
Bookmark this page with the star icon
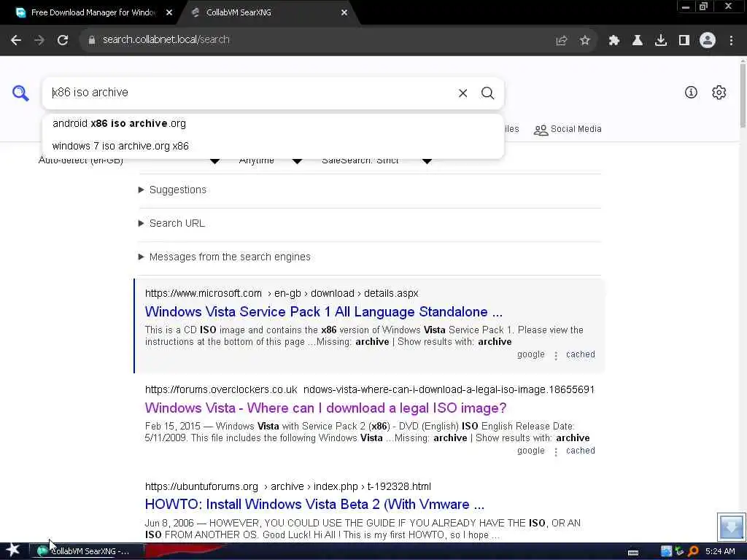coord(585,41)
